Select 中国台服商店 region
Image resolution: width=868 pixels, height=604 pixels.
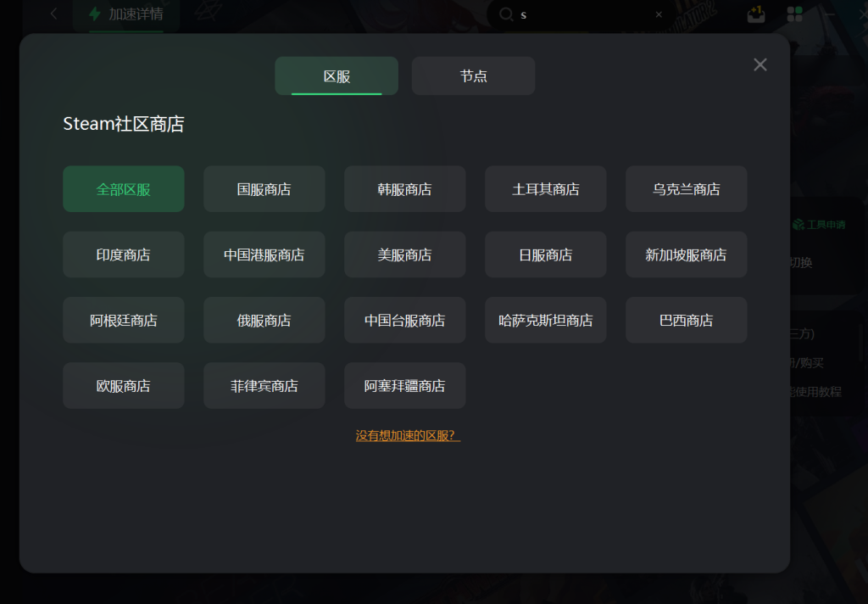[x=404, y=320]
